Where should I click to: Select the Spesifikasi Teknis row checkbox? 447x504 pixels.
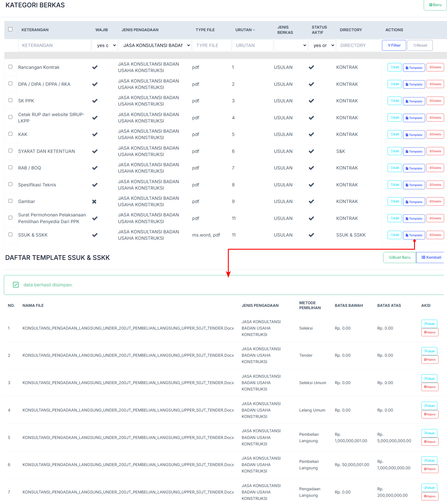[x=10, y=184]
